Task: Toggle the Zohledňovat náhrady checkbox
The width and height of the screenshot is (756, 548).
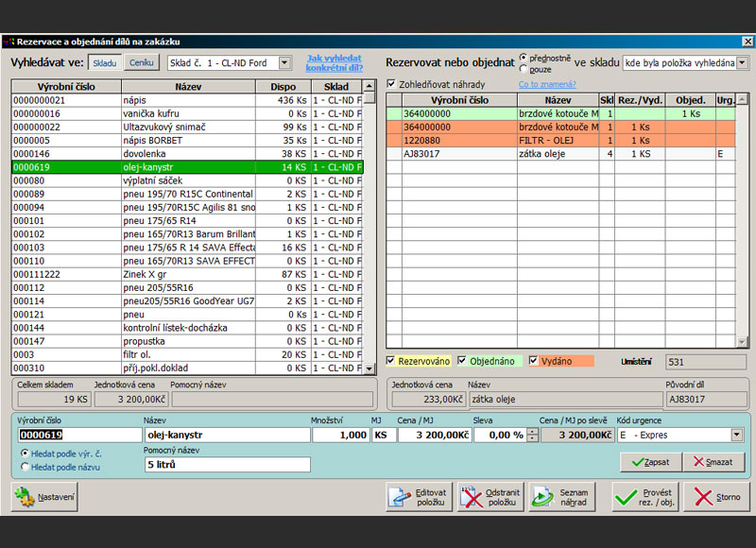Action: [391, 84]
